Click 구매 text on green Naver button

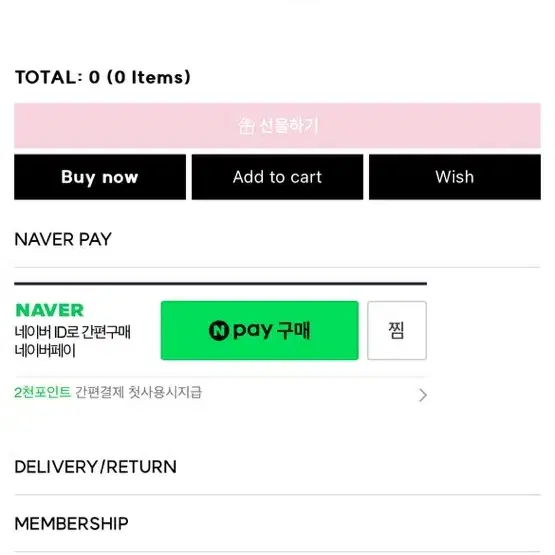[x=293, y=331]
